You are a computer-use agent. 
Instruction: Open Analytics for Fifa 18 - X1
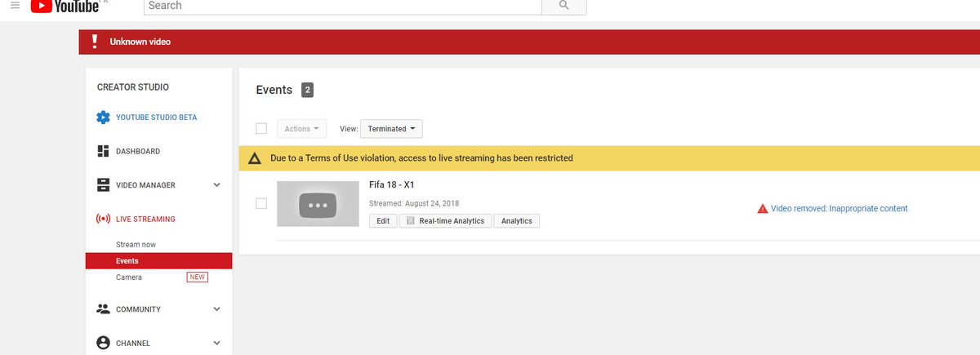tap(517, 221)
